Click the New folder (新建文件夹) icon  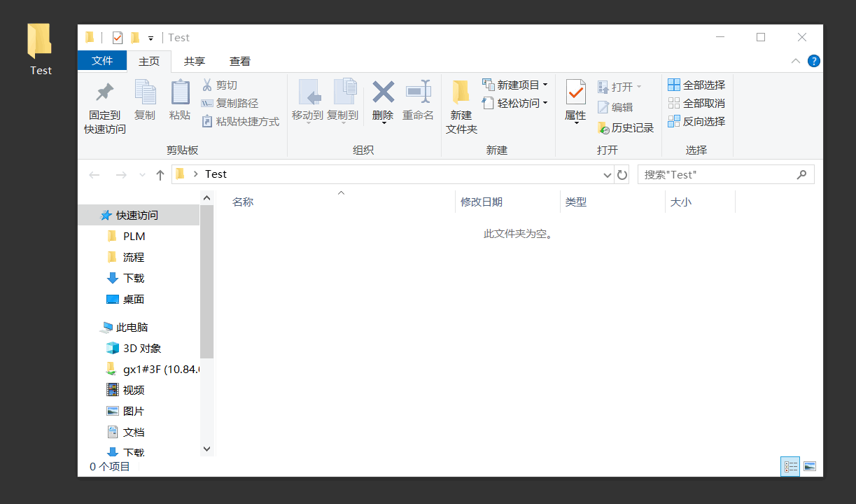pos(461,92)
